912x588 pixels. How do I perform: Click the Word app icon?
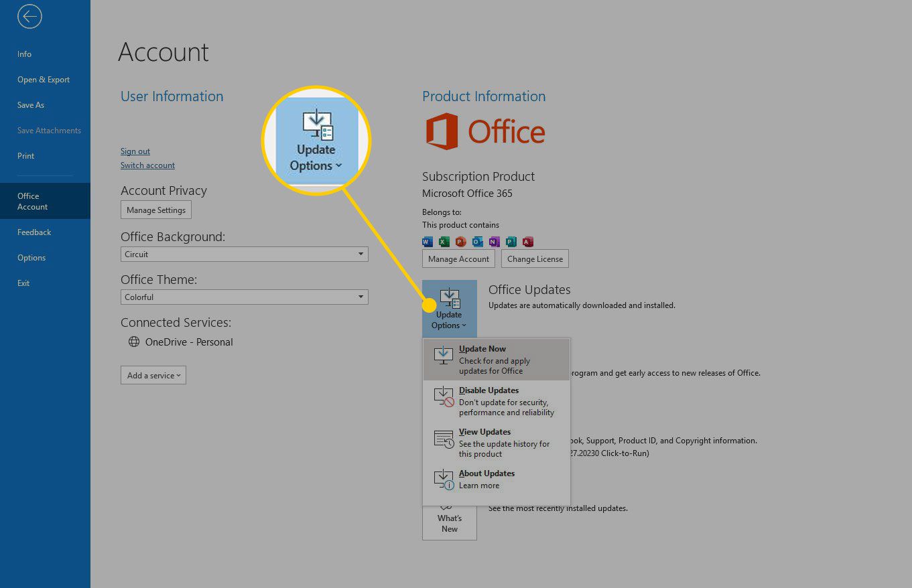pos(428,242)
